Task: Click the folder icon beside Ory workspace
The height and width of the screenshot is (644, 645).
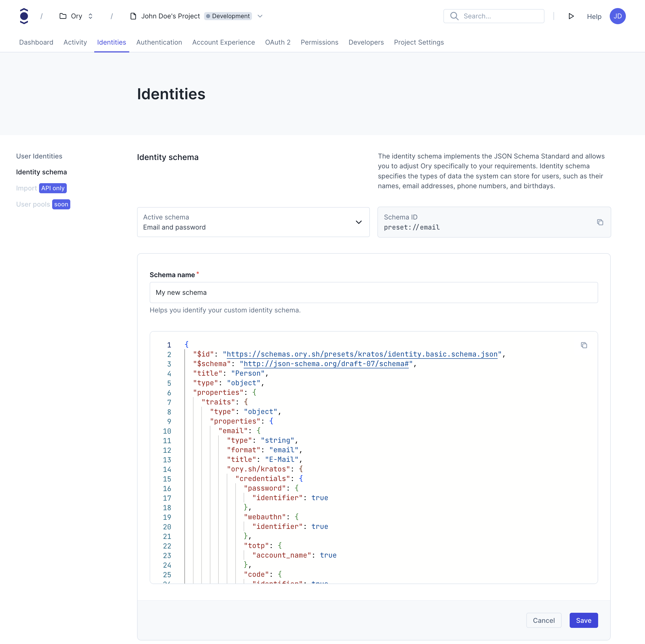Action: click(x=63, y=16)
